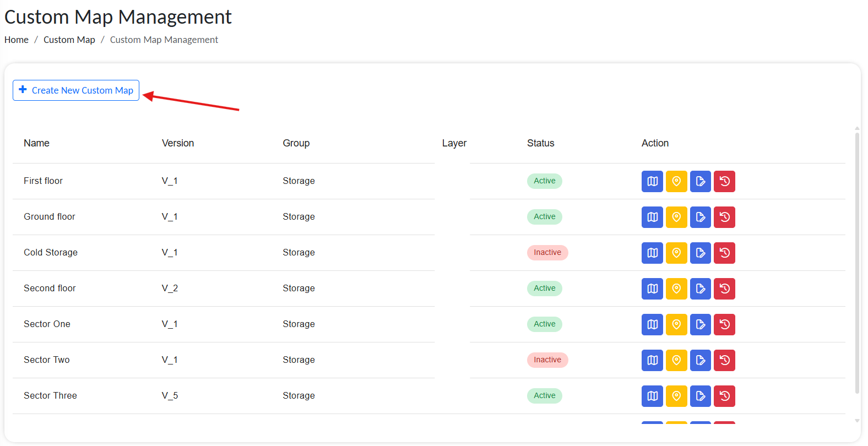This screenshot has width=868, height=446.
Task: Click location pin icon for Sector Two
Action: click(x=676, y=360)
